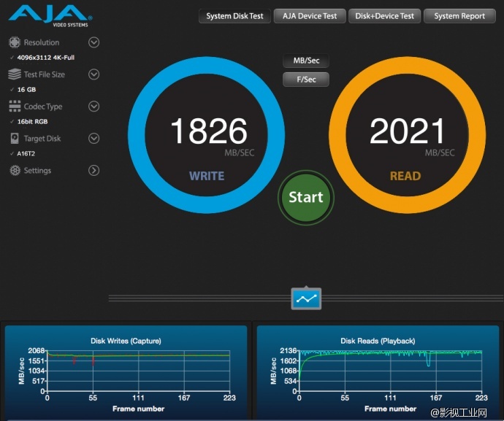Screen dimensions: 504x421
Task: Expand the Resolution dropdown arrow
Action: pos(93,42)
